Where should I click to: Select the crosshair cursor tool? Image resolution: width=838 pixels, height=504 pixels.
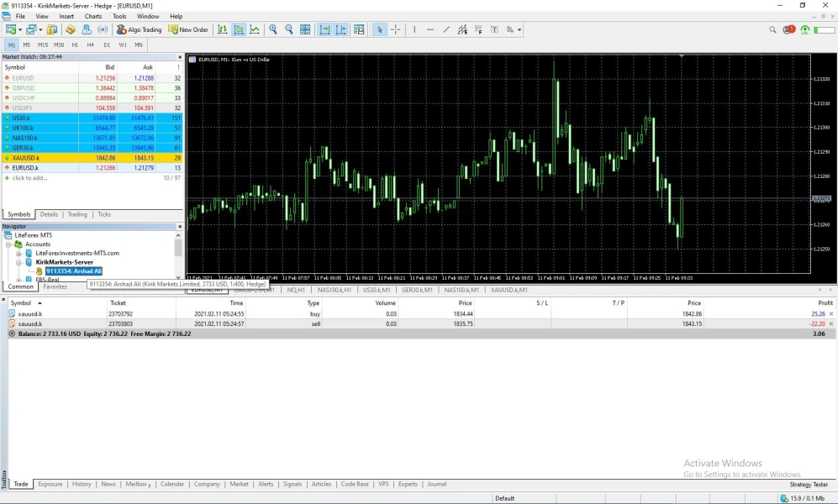click(395, 29)
